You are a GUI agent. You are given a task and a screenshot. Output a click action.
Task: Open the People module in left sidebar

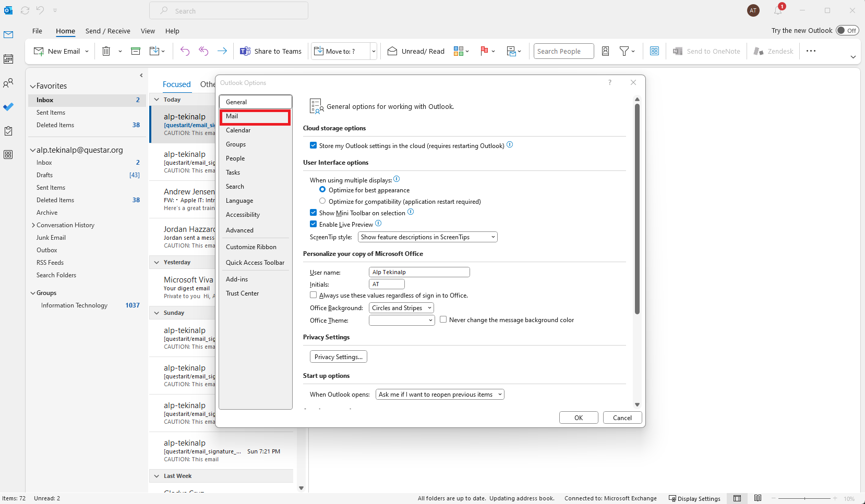[x=8, y=83]
